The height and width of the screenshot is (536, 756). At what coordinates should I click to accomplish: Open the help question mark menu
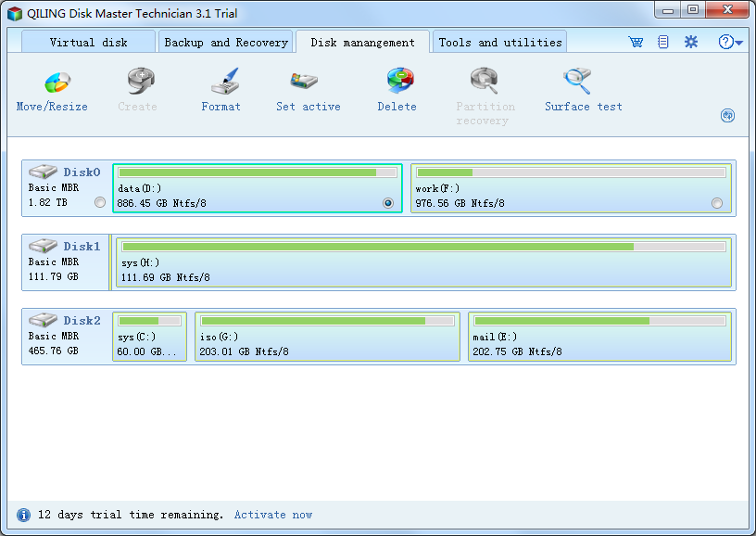(x=730, y=42)
